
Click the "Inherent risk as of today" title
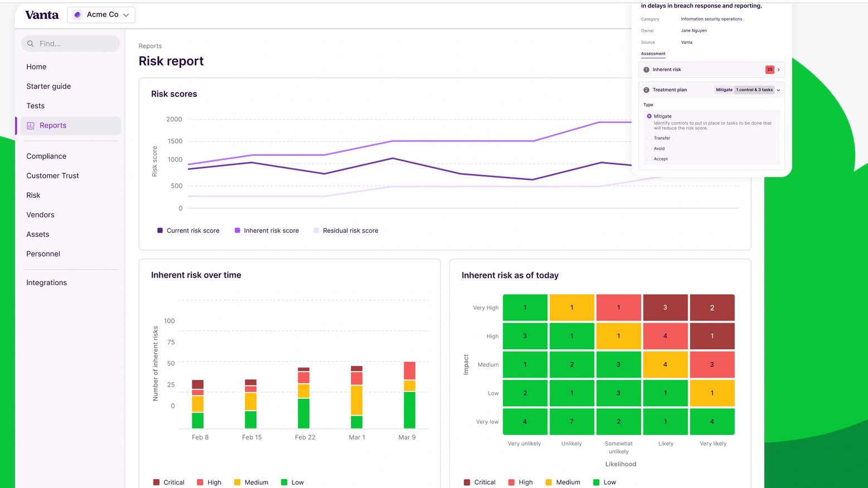click(x=510, y=276)
